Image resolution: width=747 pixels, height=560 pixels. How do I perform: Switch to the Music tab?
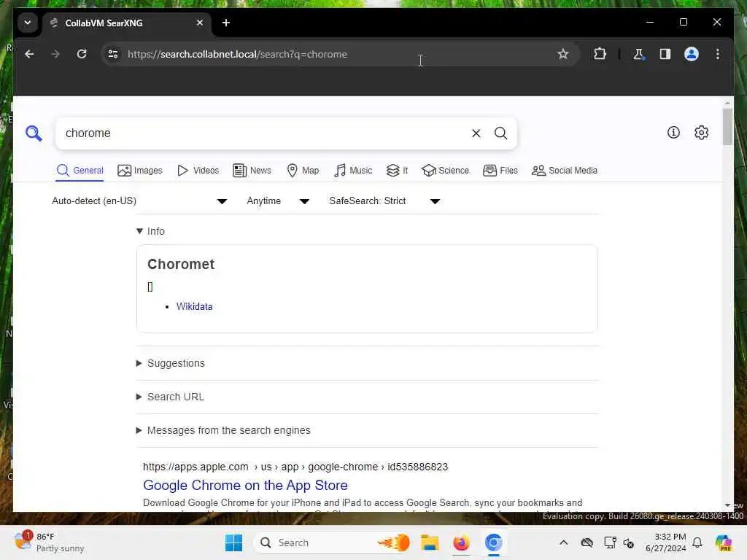(x=353, y=171)
